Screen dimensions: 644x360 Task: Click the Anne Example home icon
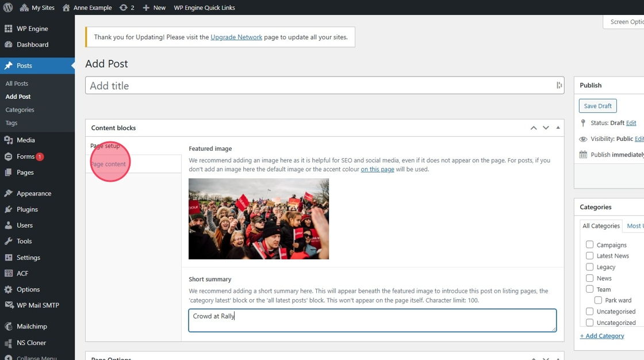[66, 7]
